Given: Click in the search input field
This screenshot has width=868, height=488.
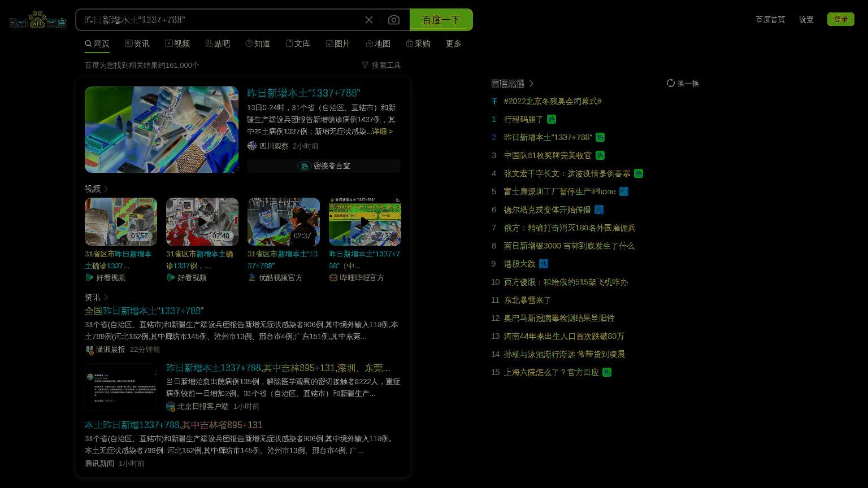Looking at the screenshot, I should pyautogui.click(x=220, y=20).
